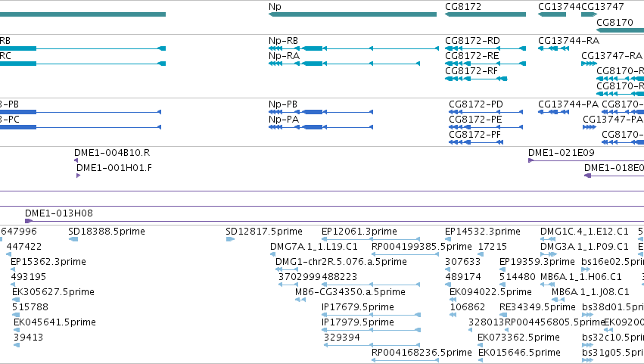Click protein CG8172-PD
The height and width of the screenshot is (364, 644).
point(475,104)
